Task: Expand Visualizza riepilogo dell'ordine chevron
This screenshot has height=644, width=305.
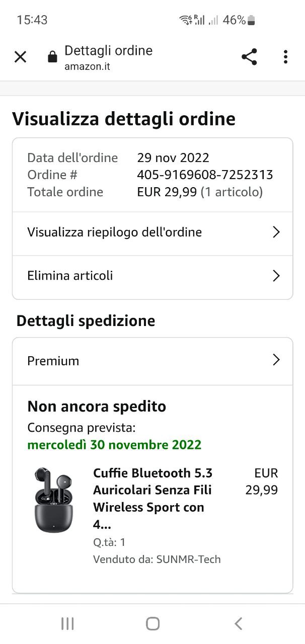Action: [276, 232]
